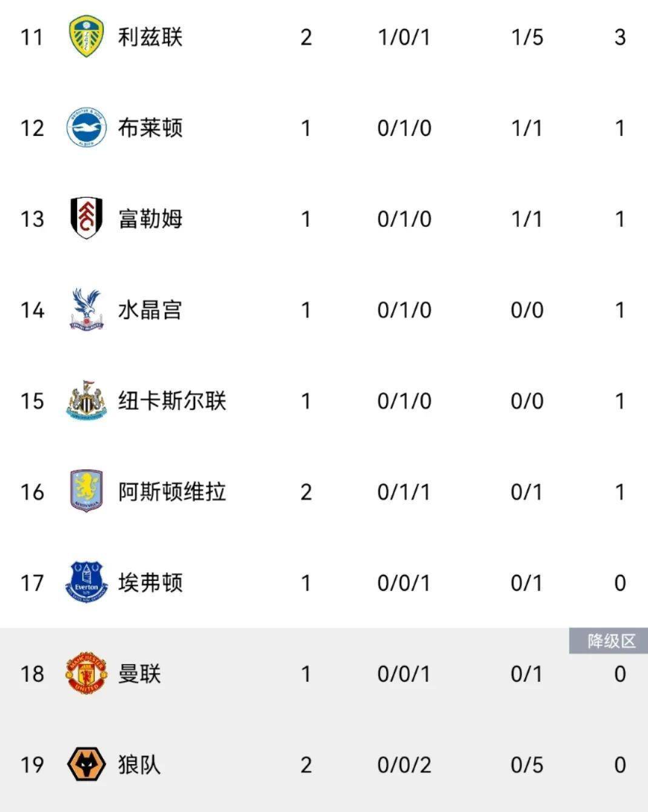The width and height of the screenshot is (648, 812).
Task: Click the Manchester United badge
Action: [86, 673]
